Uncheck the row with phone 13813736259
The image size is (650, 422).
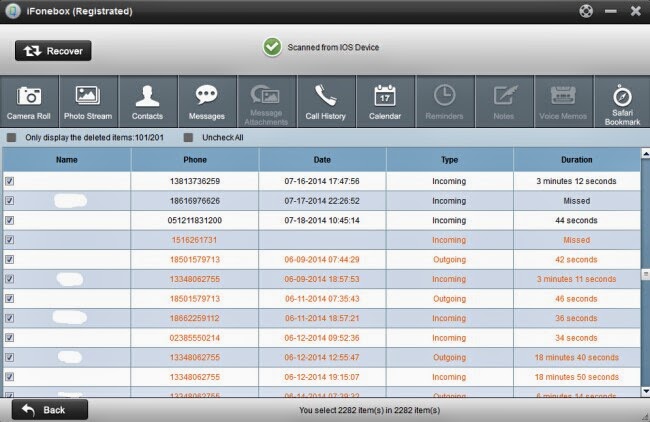pyautogui.click(x=10, y=181)
